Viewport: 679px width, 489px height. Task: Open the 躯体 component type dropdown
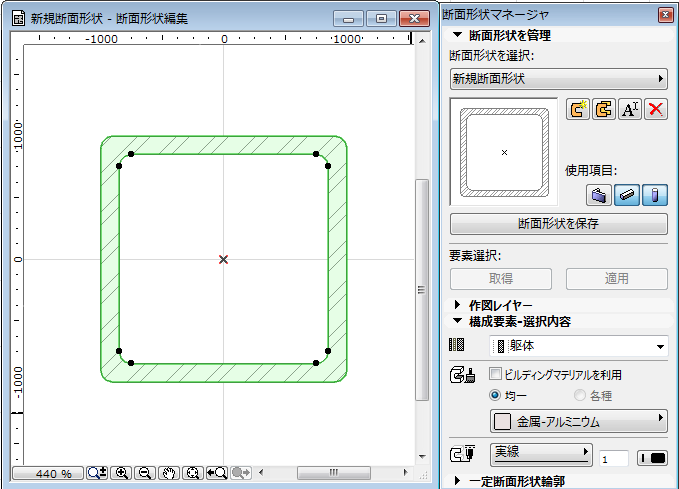579,346
